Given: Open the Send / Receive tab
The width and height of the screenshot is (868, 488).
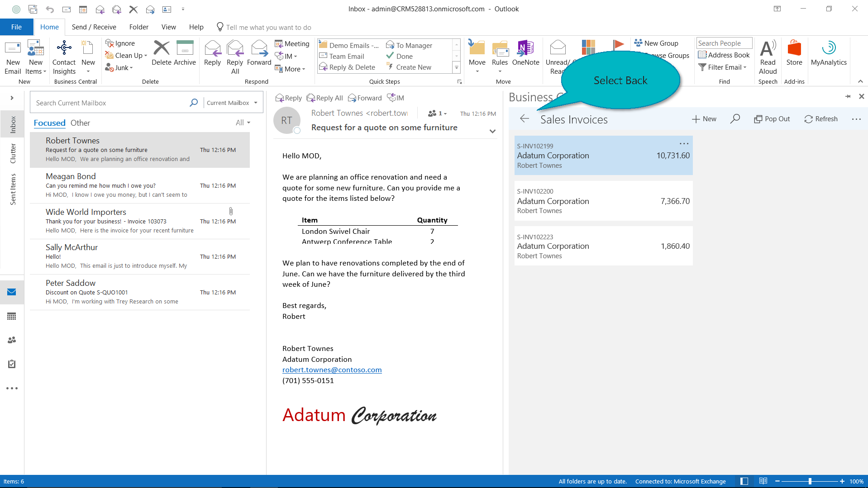Looking at the screenshot, I should [x=94, y=27].
